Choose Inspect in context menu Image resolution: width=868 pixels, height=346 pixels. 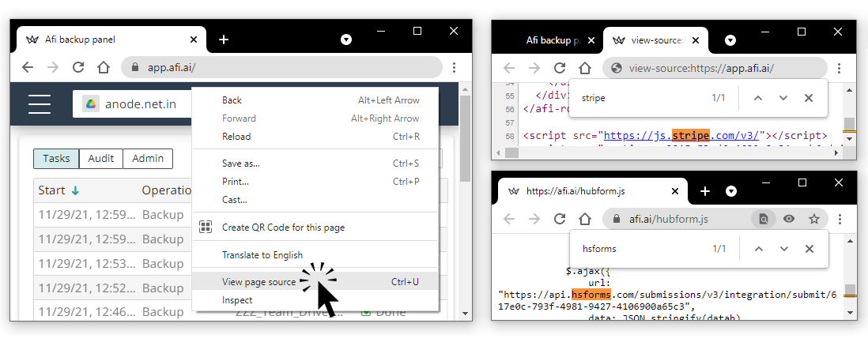pyautogui.click(x=315, y=300)
